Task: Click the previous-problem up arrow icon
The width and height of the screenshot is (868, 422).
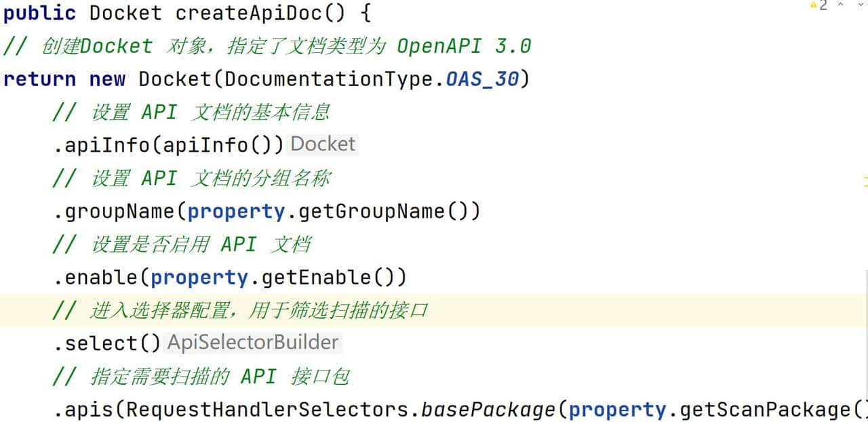Action: coord(840,4)
